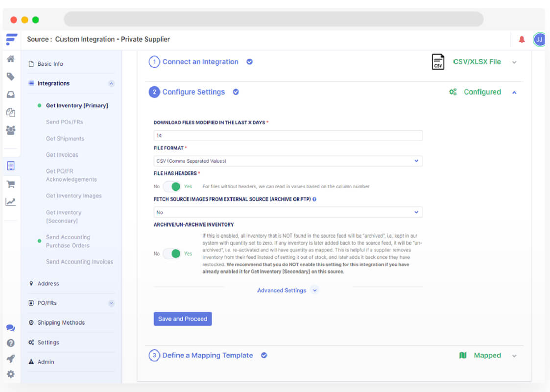Click the Mapped map icon

coord(463,355)
